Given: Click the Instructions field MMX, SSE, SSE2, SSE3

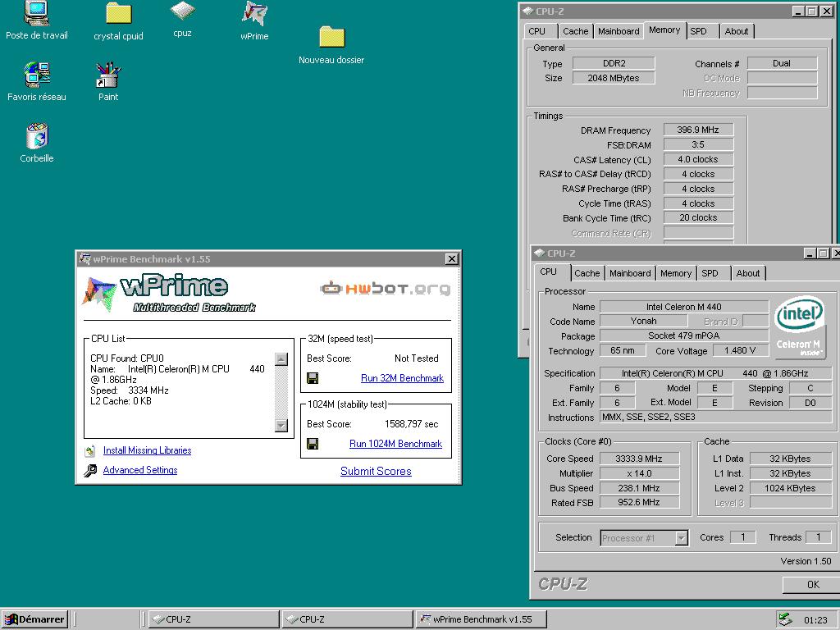Looking at the screenshot, I should (716, 417).
